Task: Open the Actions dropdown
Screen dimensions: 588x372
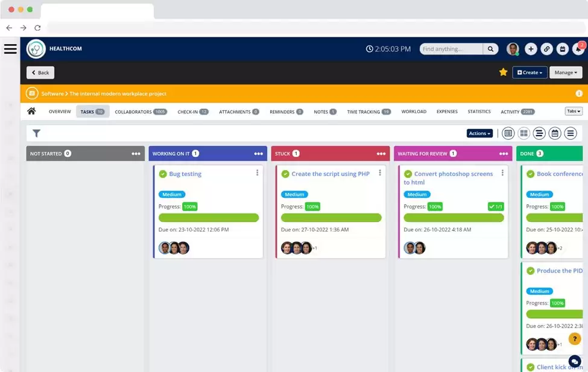Action: tap(479, 133)
